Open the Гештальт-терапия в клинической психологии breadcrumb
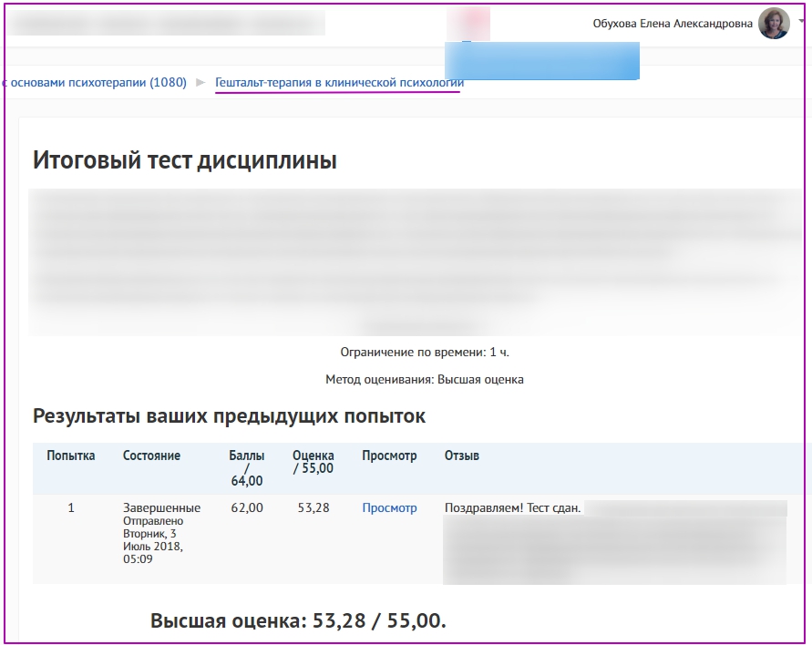This screenshot has height=645, width=812. tap(339, 83)
